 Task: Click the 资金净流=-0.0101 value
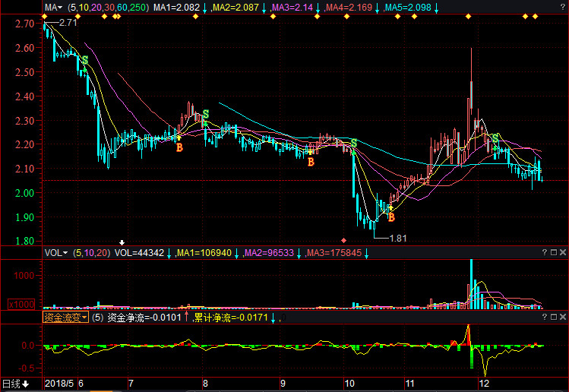[144, 318]
